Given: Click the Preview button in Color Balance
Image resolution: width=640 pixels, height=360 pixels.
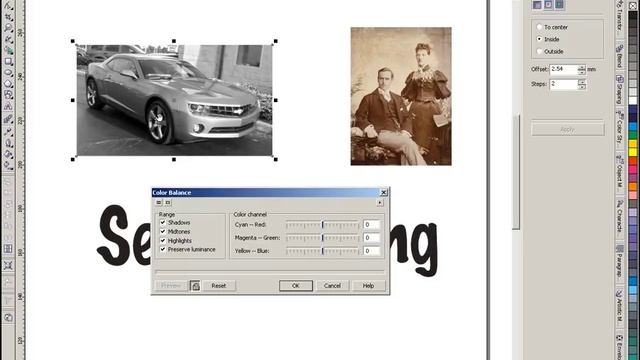Looking at the screenshot, I should 171,286.
